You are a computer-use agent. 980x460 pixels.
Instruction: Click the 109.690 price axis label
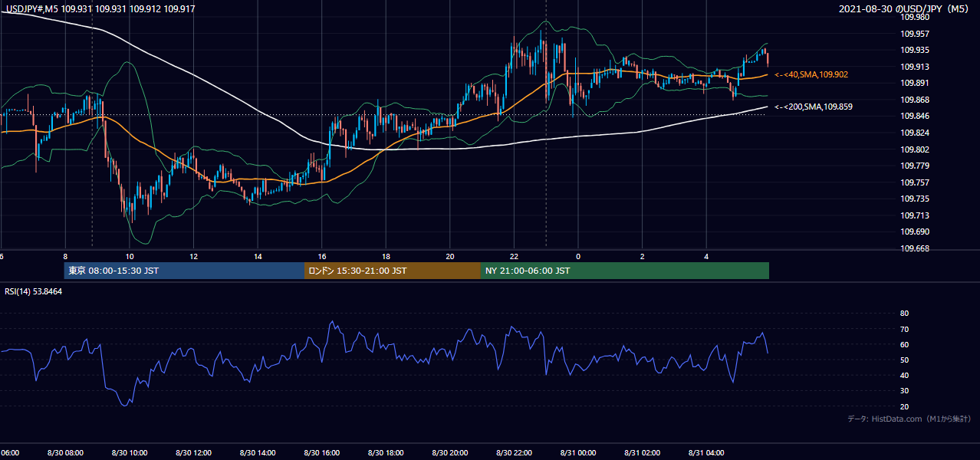point(915,232)
